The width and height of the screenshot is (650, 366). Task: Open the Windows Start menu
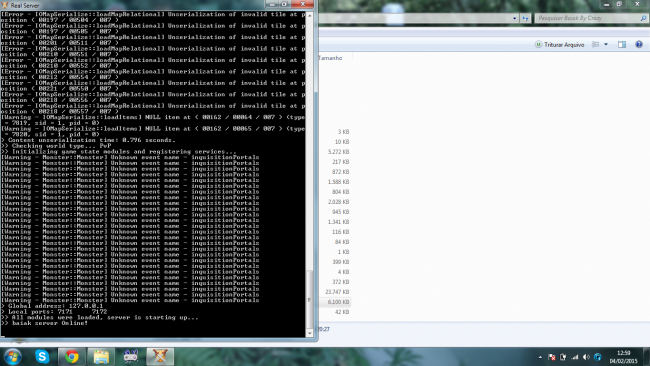12,356
